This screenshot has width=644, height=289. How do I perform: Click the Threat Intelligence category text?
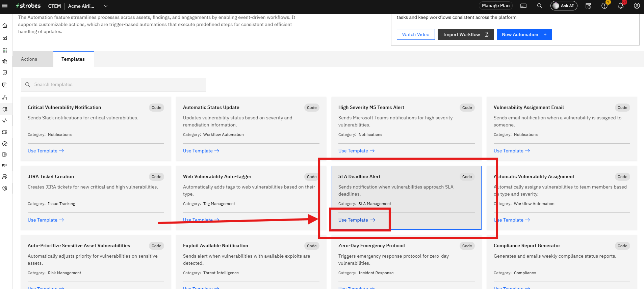tap(221, 273)
